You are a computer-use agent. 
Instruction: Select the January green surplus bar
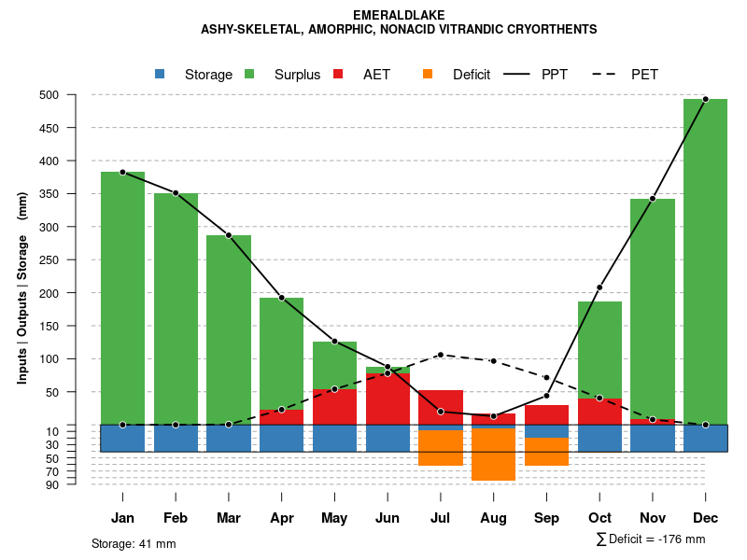pyautogui.click(x=122, y=299)
